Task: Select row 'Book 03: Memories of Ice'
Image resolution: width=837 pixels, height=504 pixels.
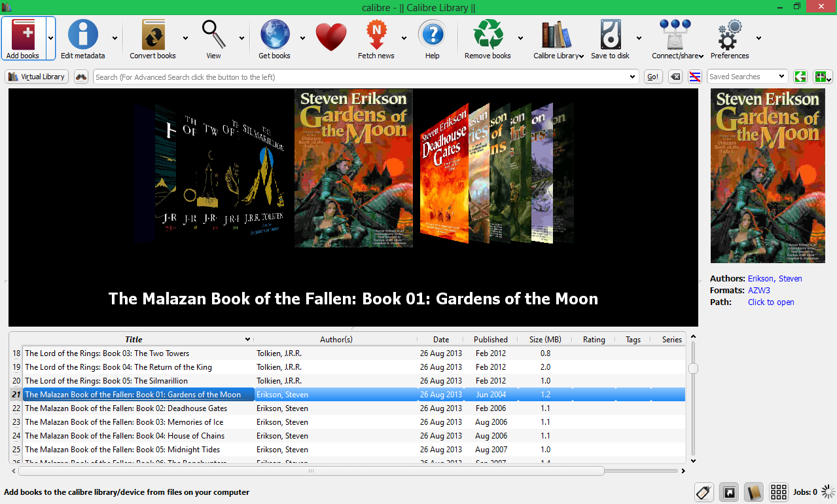Action: (x=353, y=422)
